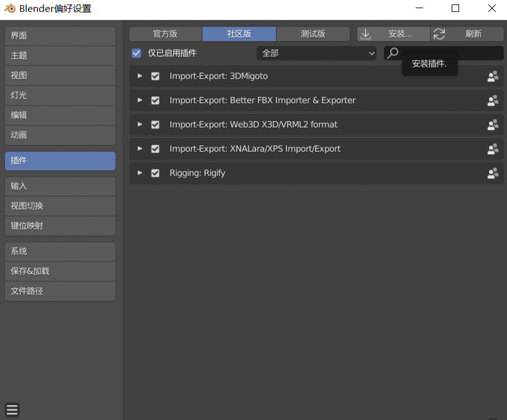507x420 pixels.
Task: Click the Rigging: Rigify text
Action: click(x=198, y=173)
